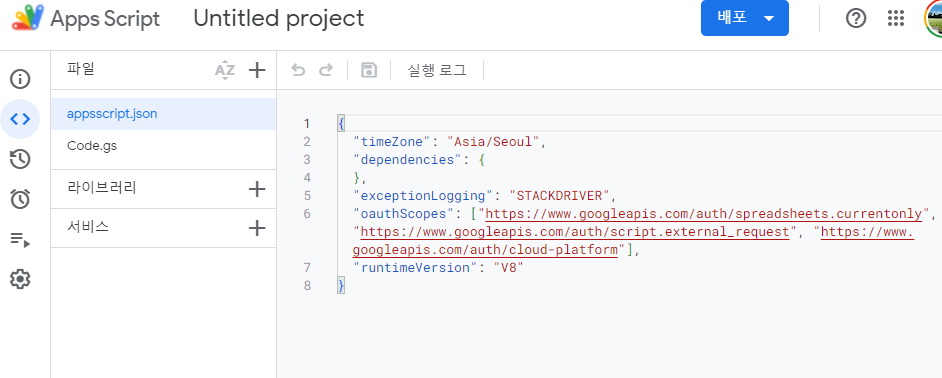The width and height of the screenshot is (942, 378).
Task: Open the Executions list icon
Action: pyautogui.click(x=20, y=240)
